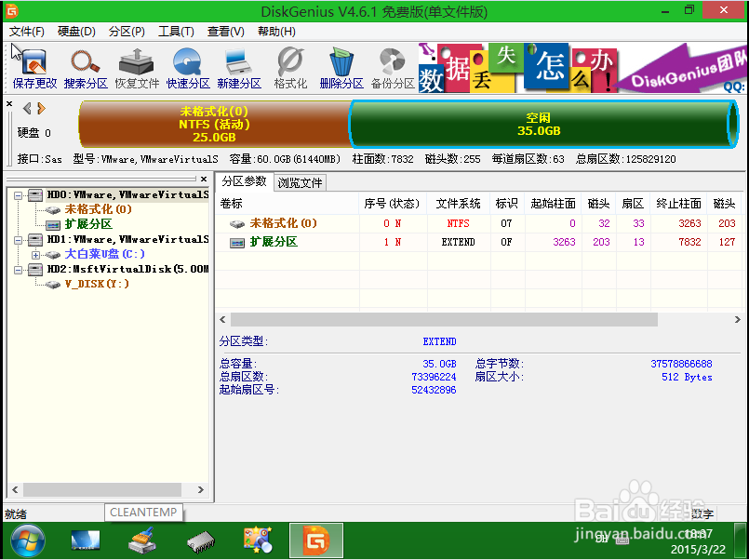Click the 备份分区 backup partition icon
749x560 pixels.
click(392, 68)
